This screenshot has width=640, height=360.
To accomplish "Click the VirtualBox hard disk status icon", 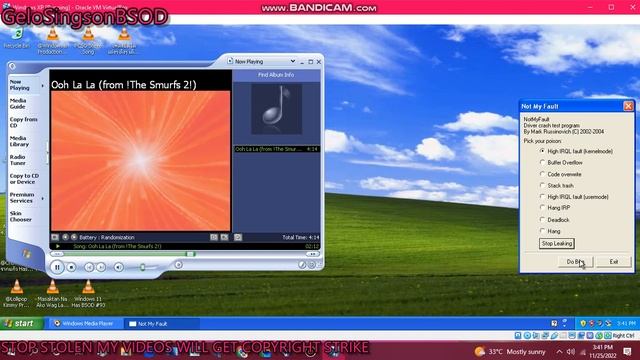I will coord(518,336).
